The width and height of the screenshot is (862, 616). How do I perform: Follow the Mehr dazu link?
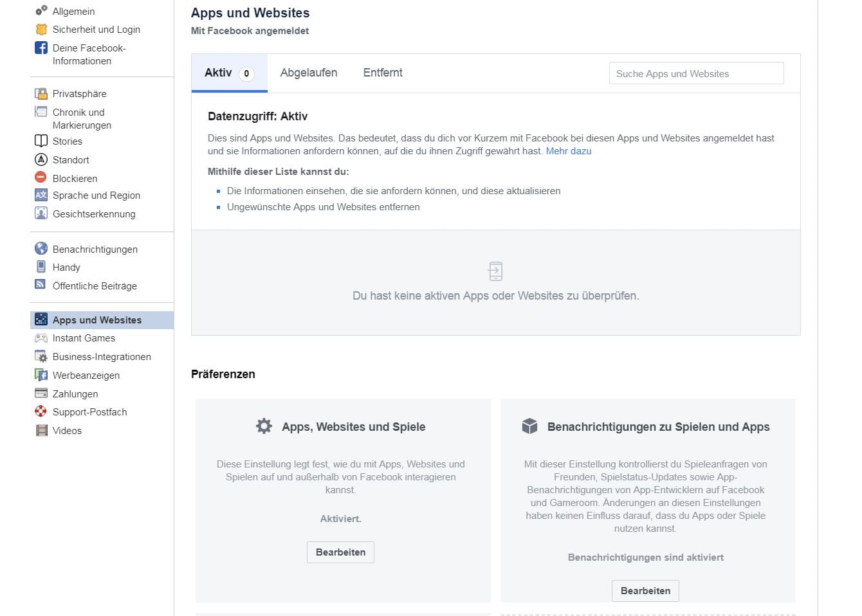569,151
